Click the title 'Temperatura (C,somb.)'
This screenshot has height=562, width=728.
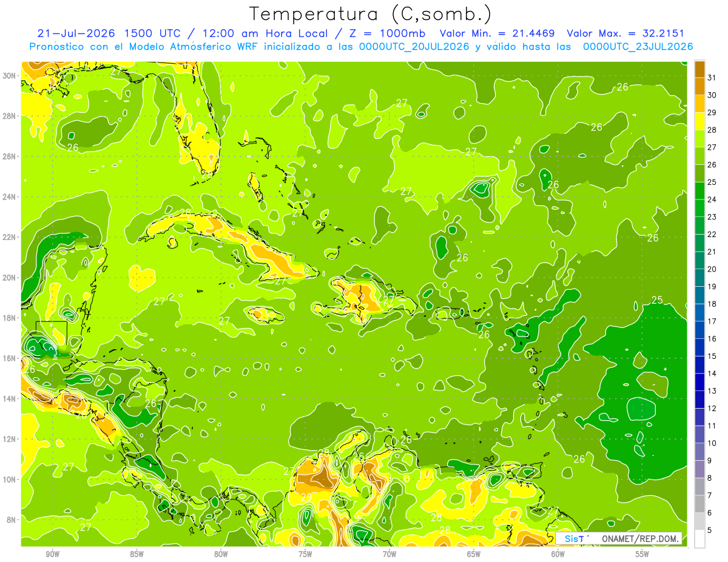[x=371, y=14]
